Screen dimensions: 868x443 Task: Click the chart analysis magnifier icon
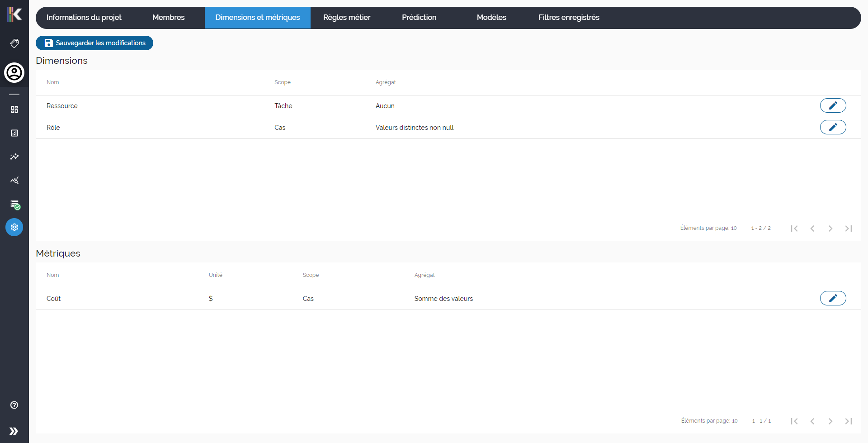pyautogui.click(x=14, y=180)
